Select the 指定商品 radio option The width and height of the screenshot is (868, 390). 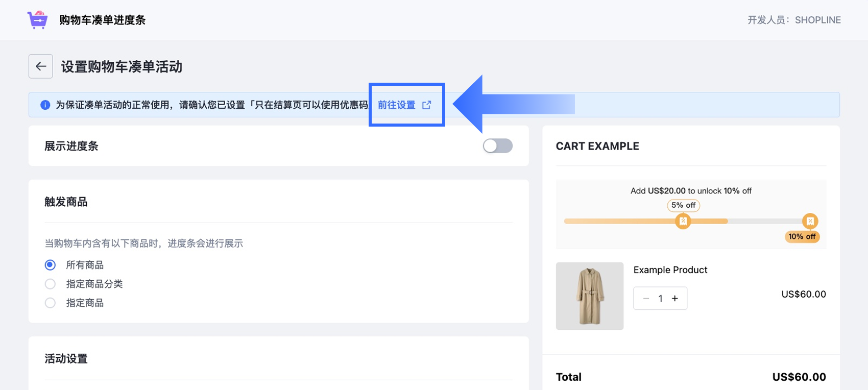click(x=50, y=303)
